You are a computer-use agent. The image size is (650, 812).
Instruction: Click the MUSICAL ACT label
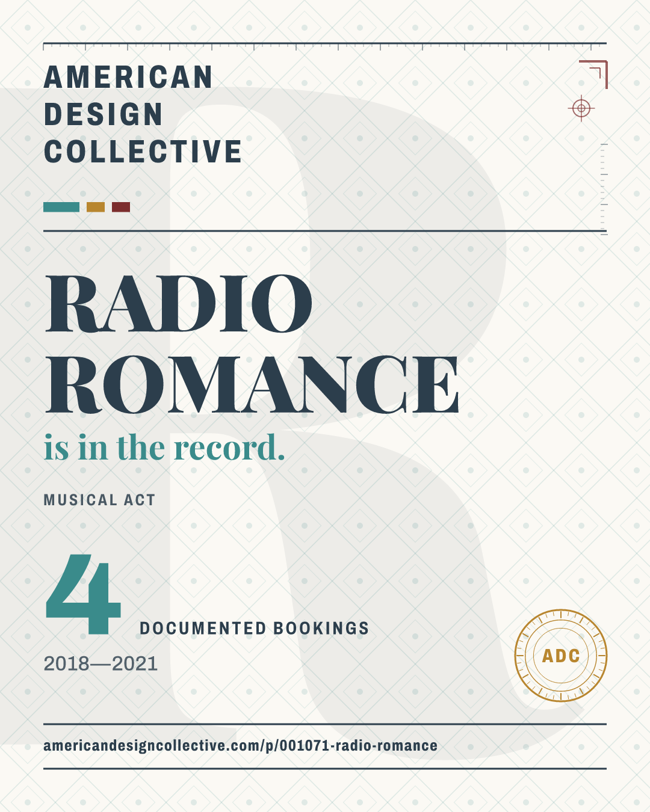click(99, 500)
